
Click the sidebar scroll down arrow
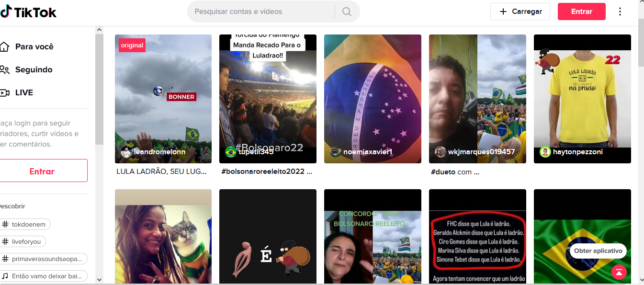pyautogui.click(x=99, y=279)
